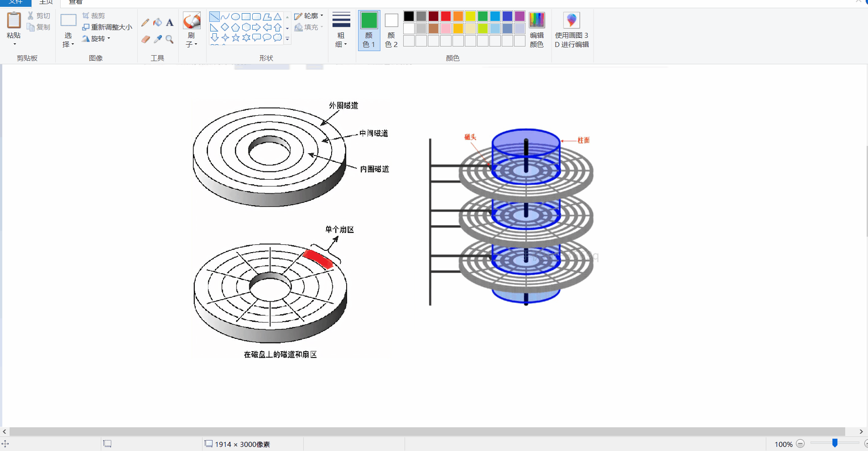Select the Rounded rectangle shape
The image size is (868, 451).
(x=256, y=17)
